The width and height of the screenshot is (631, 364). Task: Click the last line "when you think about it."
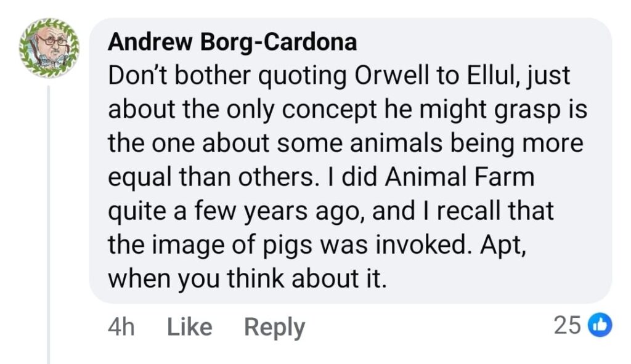tap(248, 279)
